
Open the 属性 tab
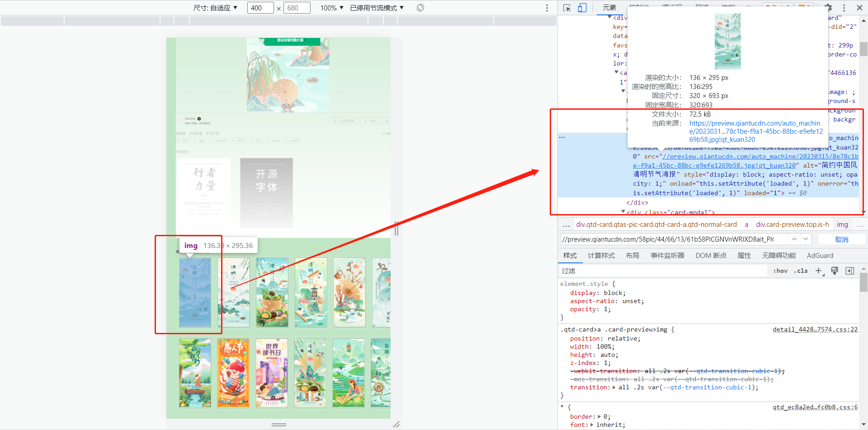pyautogui.click(x=744, y=256)
